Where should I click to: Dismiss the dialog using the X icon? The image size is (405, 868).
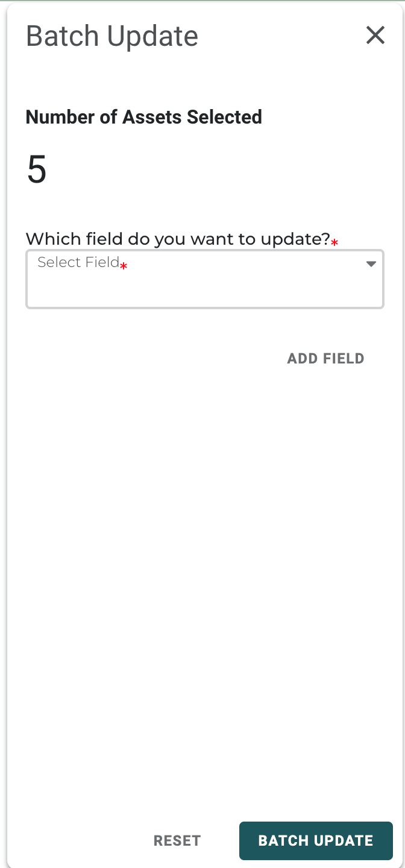coord(375,36)
